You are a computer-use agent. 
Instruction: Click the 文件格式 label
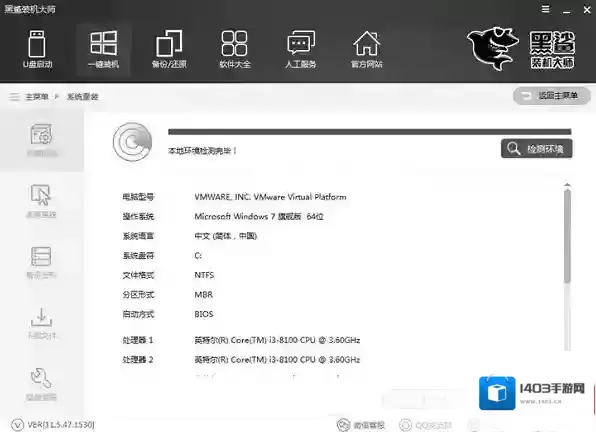pyautogui.click(x=138, y=275)
